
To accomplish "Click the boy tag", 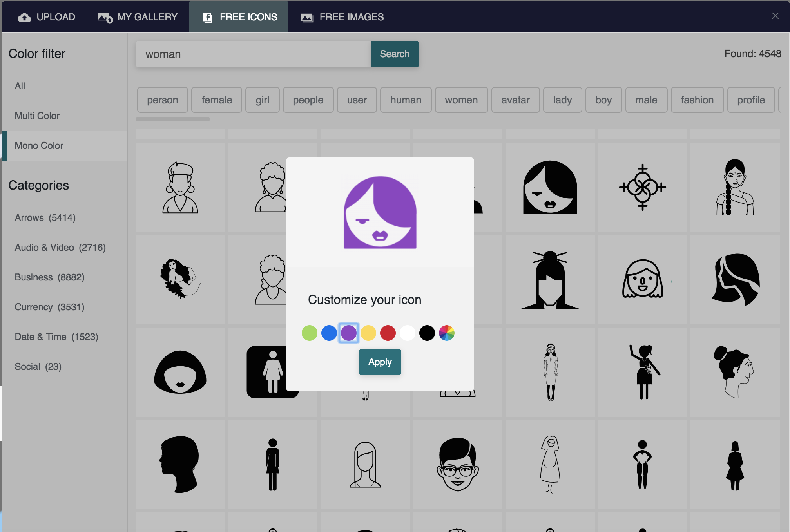I will pyautogui.click(x=604, y=100).
